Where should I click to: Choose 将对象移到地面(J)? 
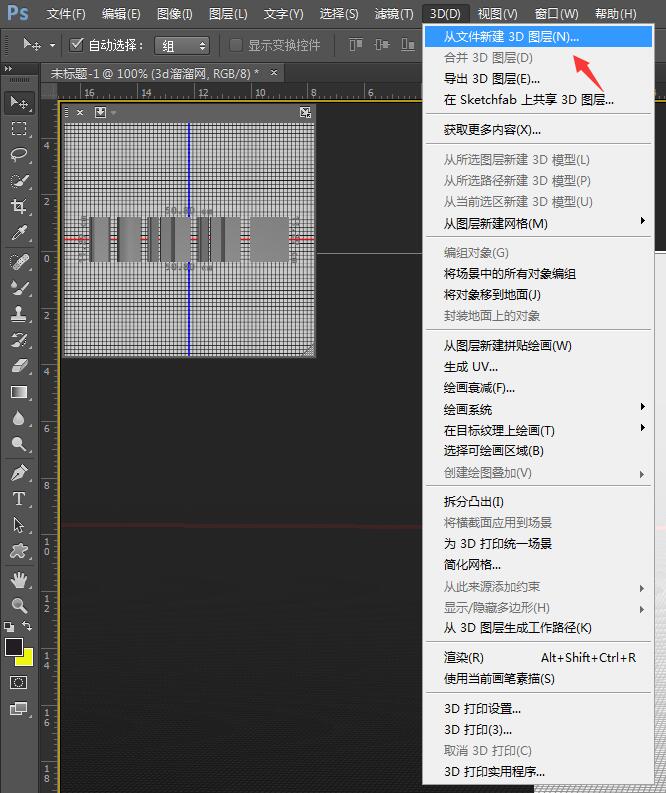click(x=538, y=294)
